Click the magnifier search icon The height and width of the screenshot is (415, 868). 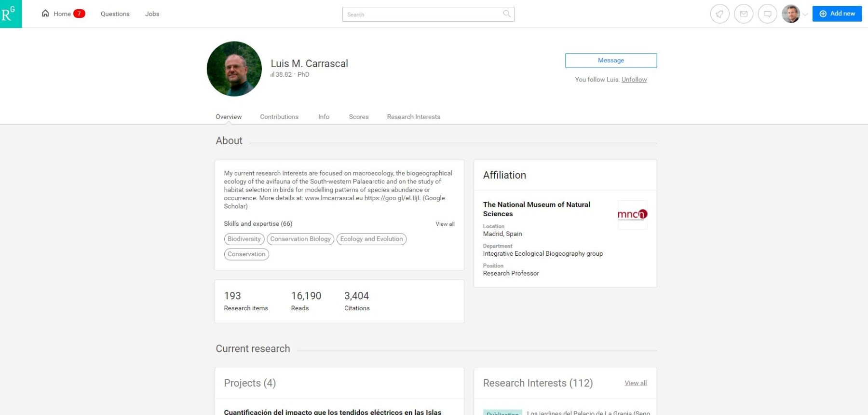(507, 14)
